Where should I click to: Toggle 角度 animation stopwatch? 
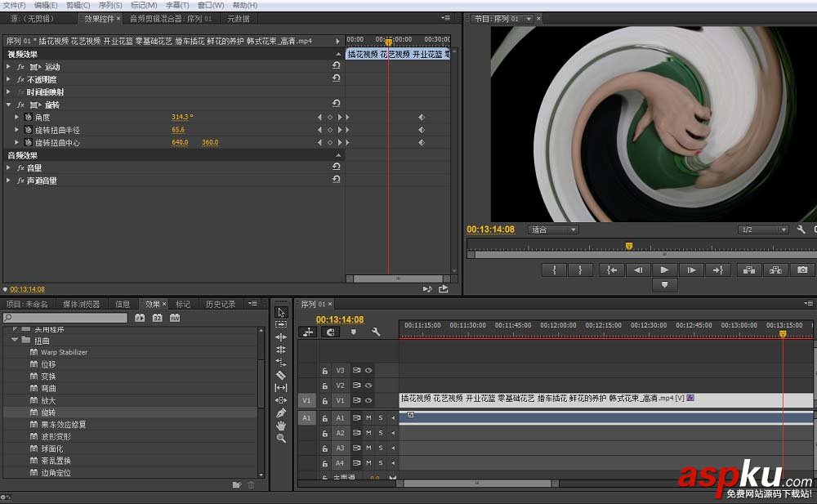coord(29,118)
